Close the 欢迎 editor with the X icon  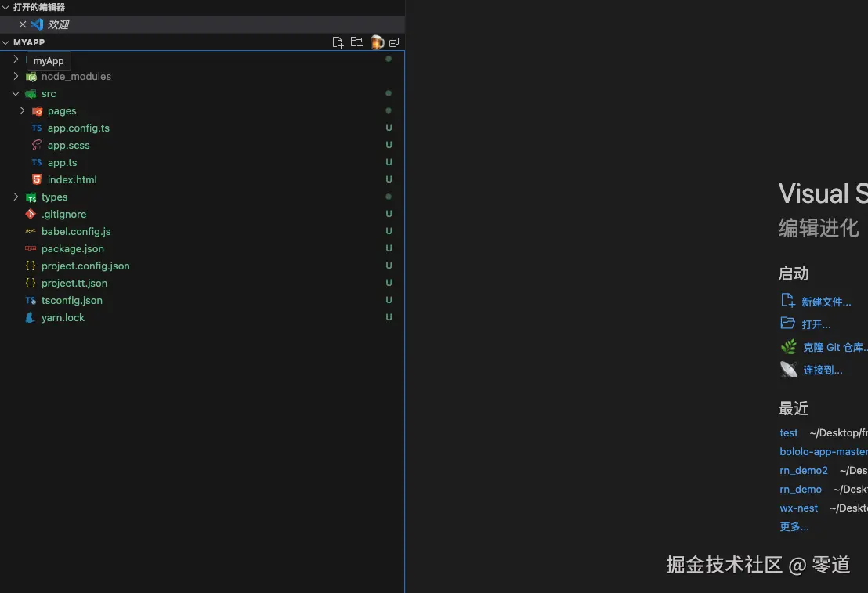pos(22,24)
